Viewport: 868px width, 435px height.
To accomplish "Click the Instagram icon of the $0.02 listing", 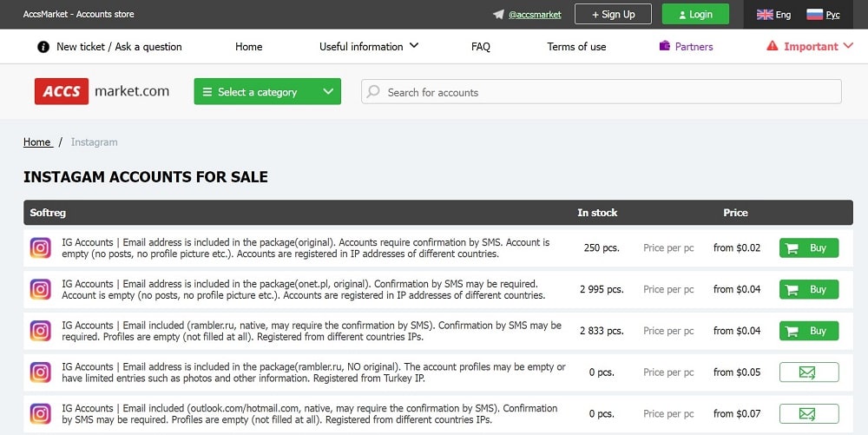I will click(x=41, y=248).
